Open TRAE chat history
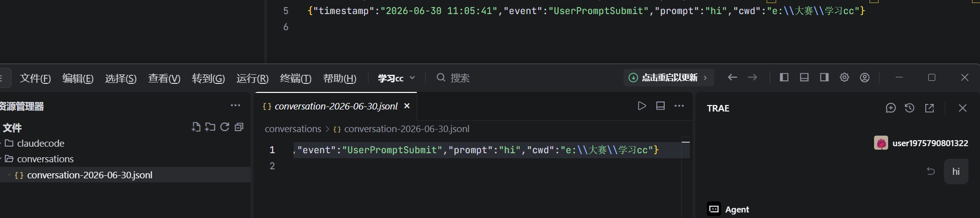This screenshot has width=980, height=218. (x=910, y=108)
